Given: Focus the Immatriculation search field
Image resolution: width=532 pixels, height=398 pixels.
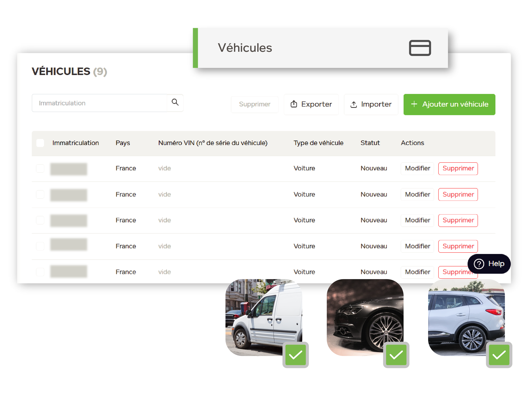Looking at the screenshot, I should [x=99, y=103].
